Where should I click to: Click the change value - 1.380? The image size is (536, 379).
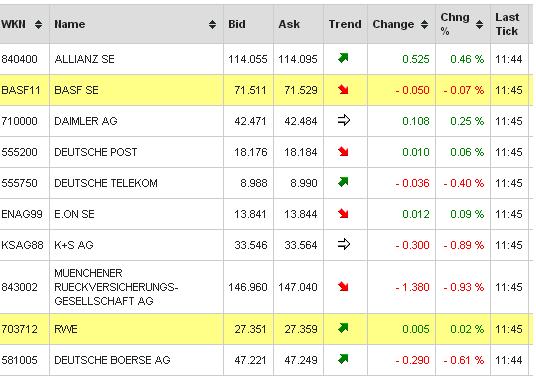coord(412,287)
